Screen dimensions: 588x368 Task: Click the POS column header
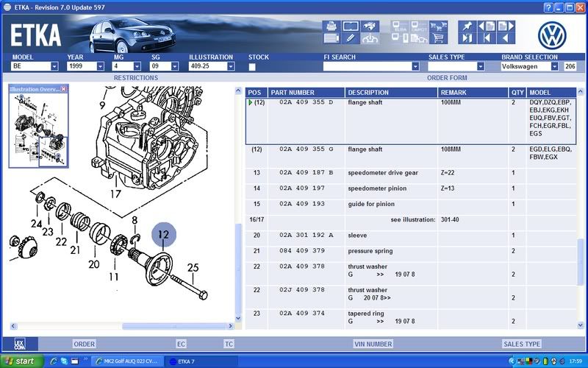point(257,93)
